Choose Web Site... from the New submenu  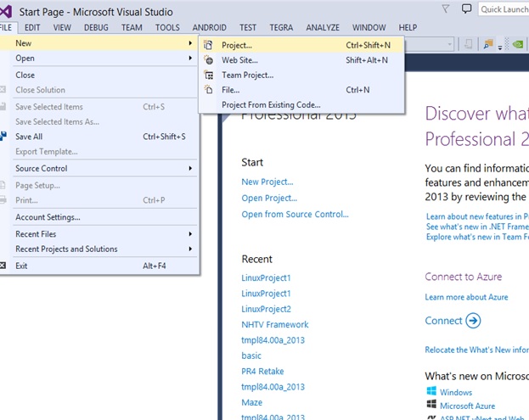point(301,60)
